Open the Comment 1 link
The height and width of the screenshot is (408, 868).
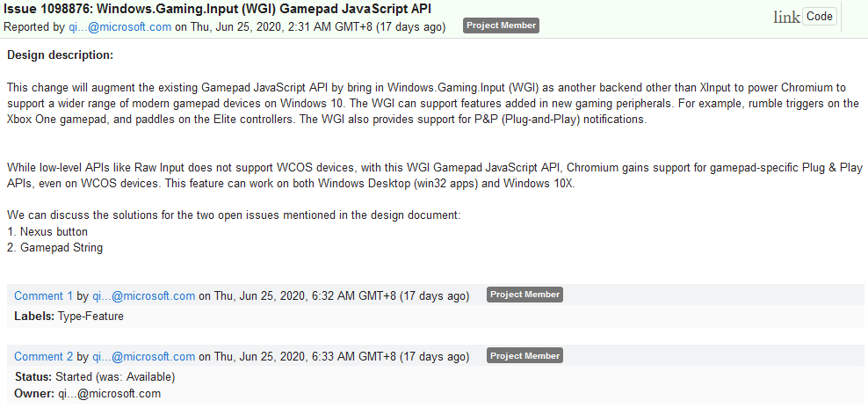pos(43,296)
